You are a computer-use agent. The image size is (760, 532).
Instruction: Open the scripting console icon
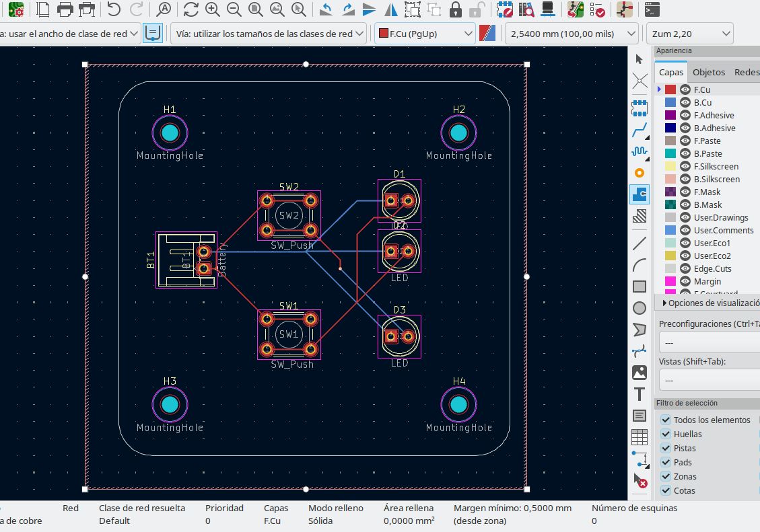tap(651, 9)
